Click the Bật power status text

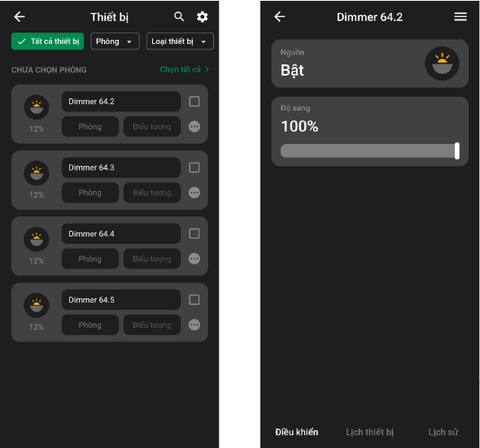[x=292, y=71]
